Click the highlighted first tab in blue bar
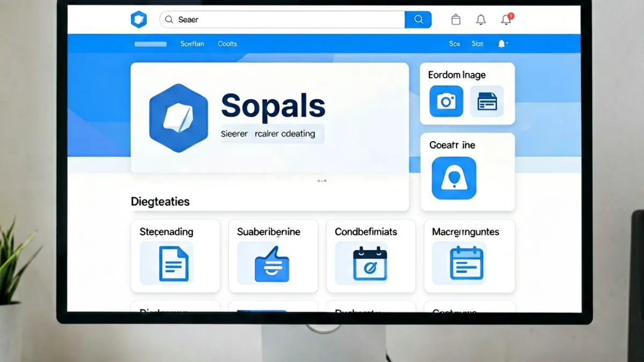This screenshot has height=362, width=644. click(150, 44)
